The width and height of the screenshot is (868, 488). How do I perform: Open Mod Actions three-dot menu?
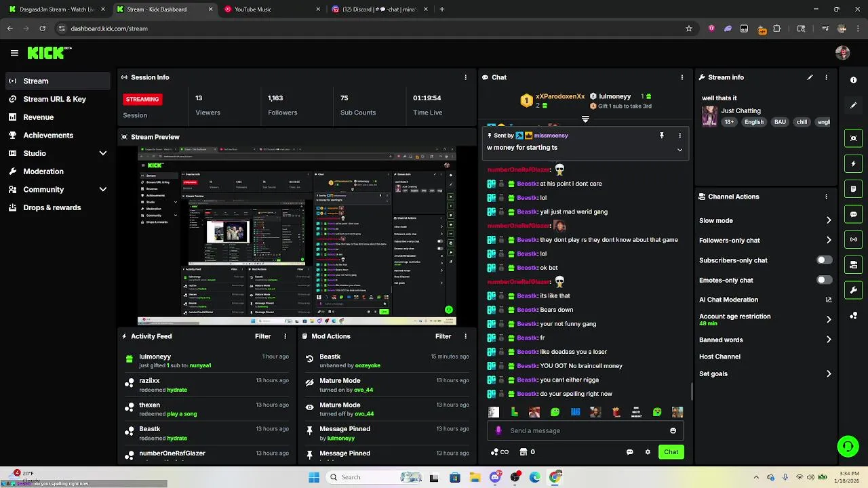[465, 336]
